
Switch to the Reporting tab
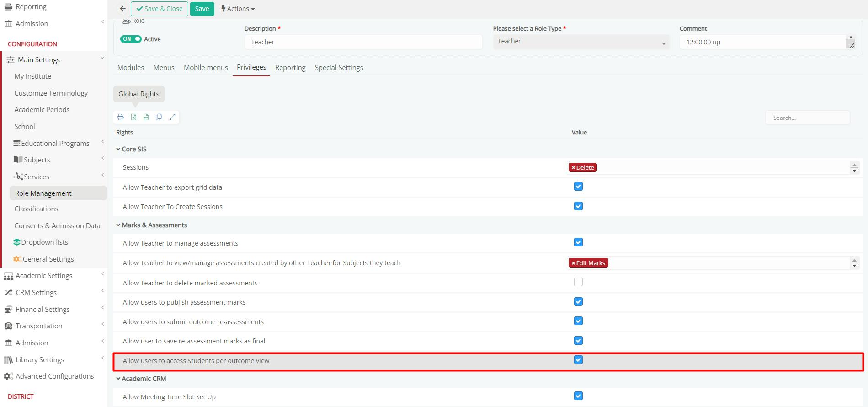point(290,68)
